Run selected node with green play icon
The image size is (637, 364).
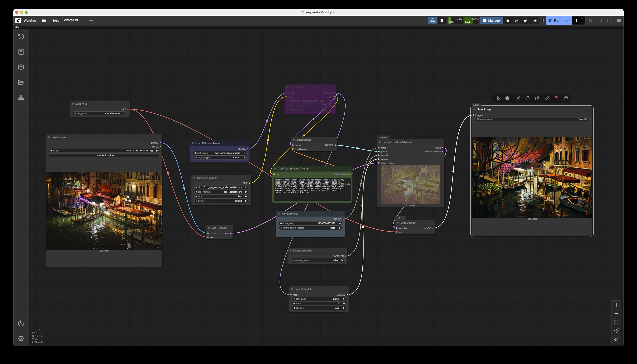[498, 98]
